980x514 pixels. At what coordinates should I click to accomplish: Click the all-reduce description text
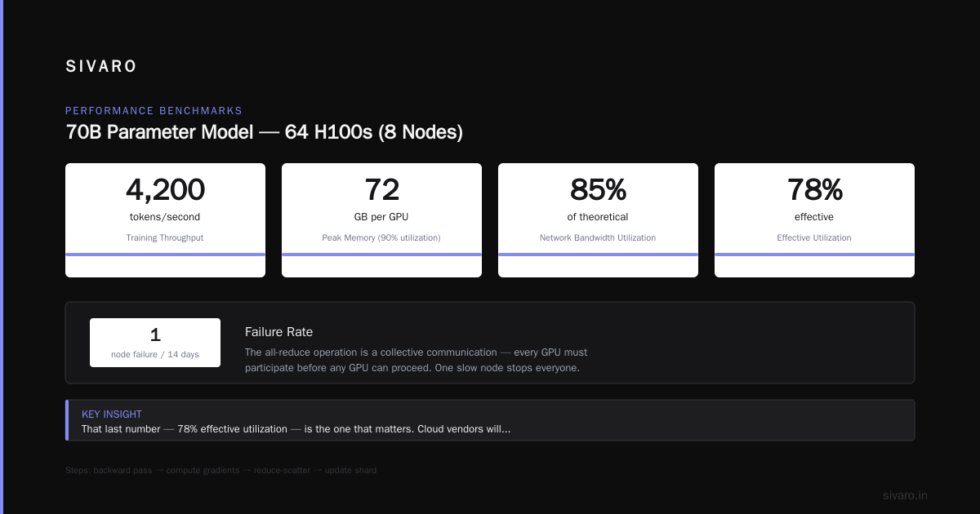click(416, 360)
